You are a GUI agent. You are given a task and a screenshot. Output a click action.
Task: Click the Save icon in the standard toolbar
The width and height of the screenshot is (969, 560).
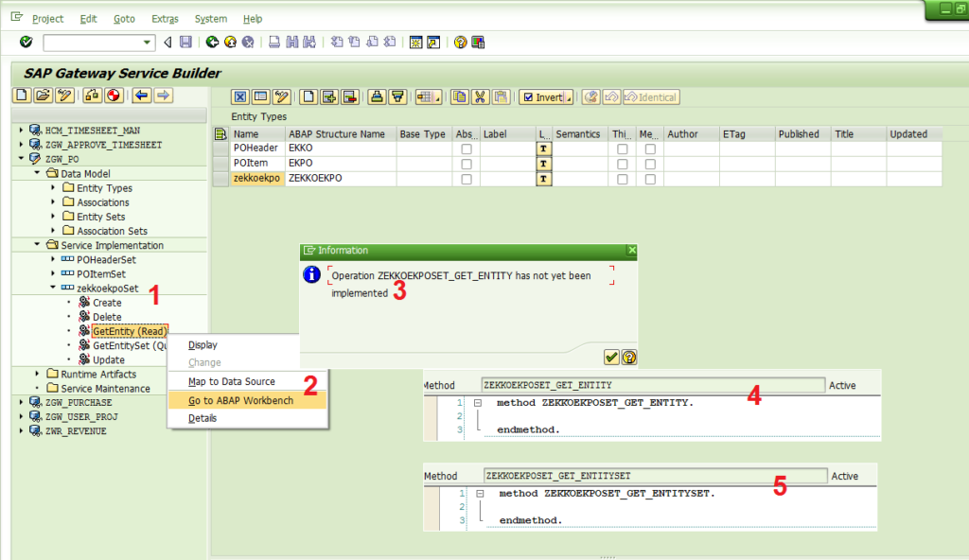(x=185, y=42)
